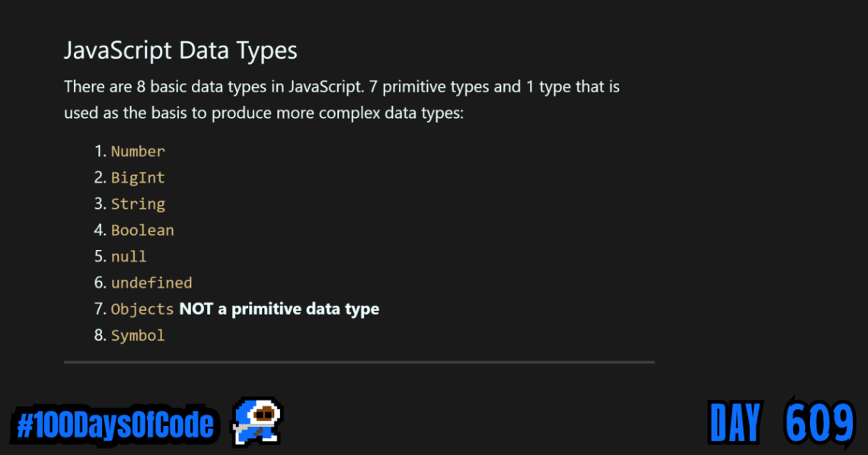Click the JavaScript Data Types heading
The height and width of the screenshot is (455, 868).
[180, 50]
